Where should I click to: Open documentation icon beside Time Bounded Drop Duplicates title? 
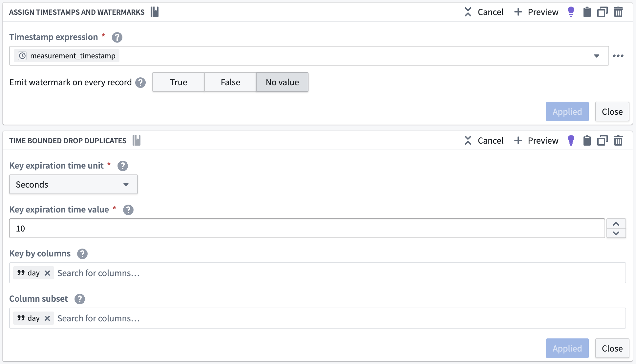(137, 141)
